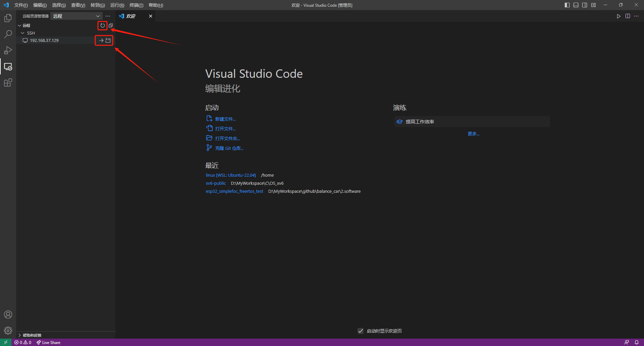This screenshot has width=644, height=346.
Task: Open notifications bell in status bar
Action: (637, 342)
